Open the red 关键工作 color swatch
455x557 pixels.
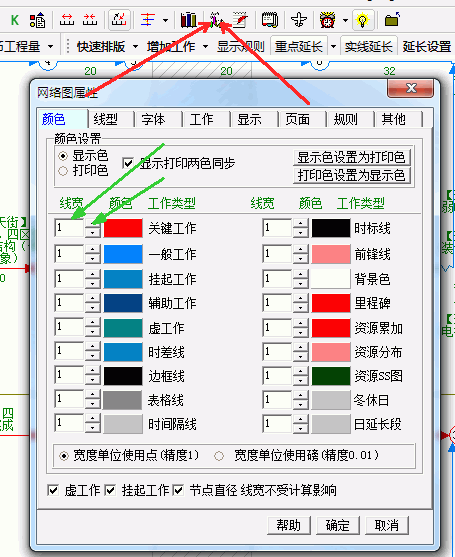(x=123, y=228)
